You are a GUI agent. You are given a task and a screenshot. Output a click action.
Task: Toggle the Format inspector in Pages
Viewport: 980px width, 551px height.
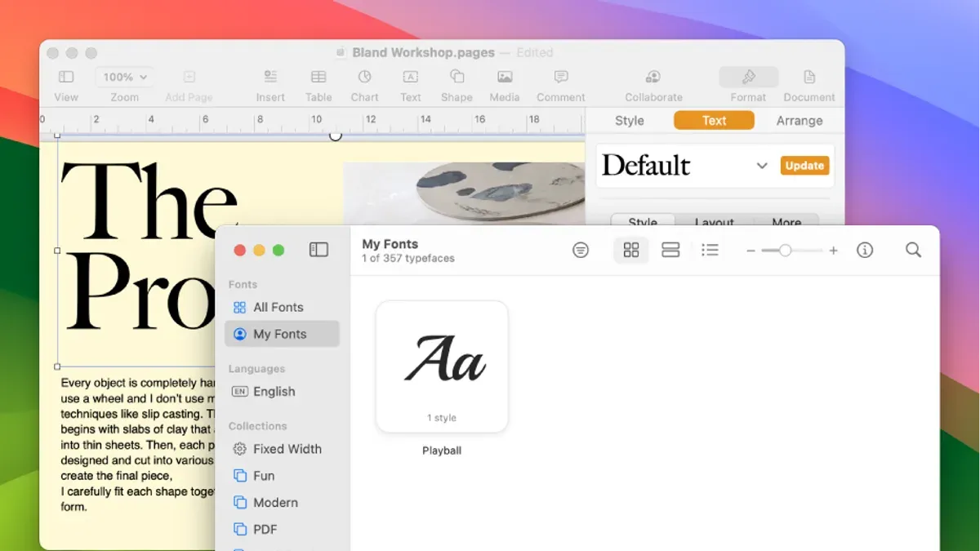(x=748, y=77)
